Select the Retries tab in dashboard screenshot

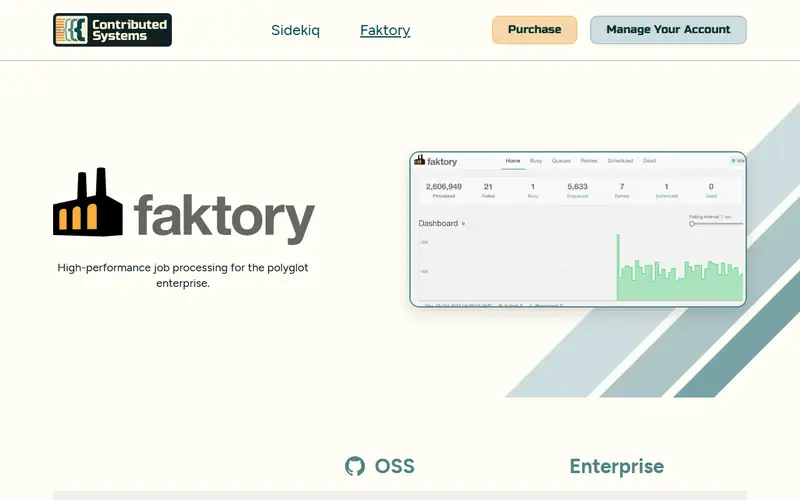[x=589, y=161]
